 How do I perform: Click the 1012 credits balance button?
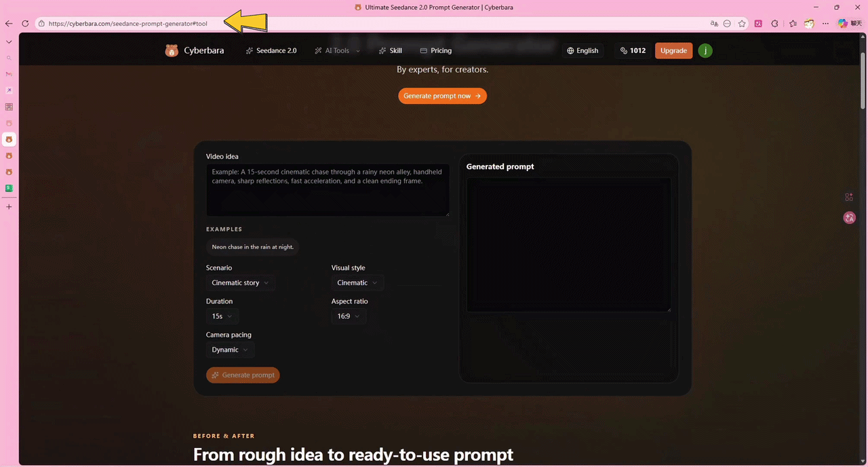click(x=633, y=50)
